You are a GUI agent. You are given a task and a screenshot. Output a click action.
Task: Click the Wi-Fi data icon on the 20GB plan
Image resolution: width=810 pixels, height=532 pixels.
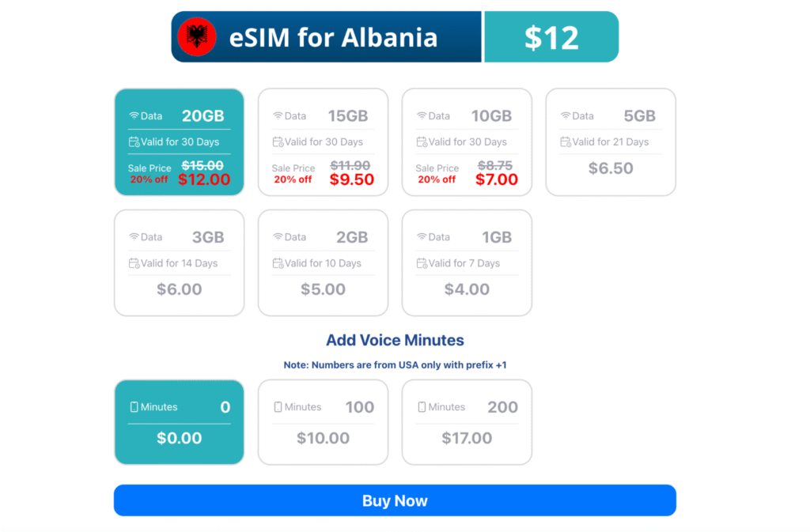[x=134, y=115]
